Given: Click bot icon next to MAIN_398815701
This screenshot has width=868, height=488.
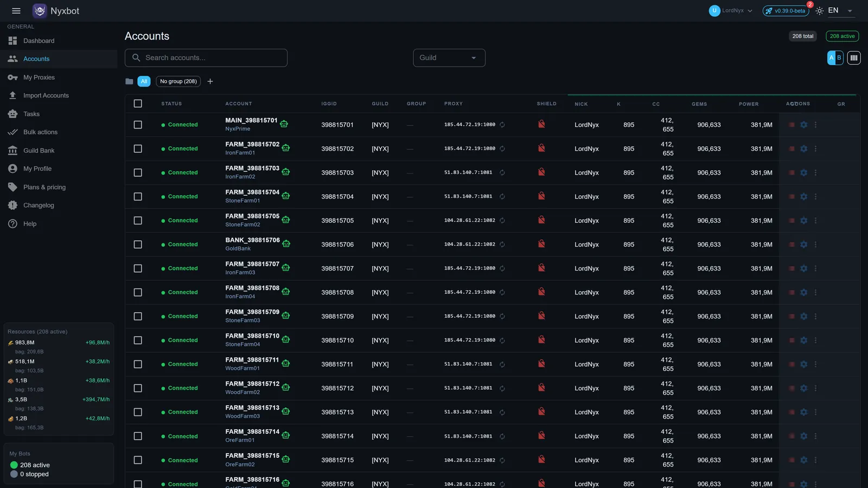Looking at the screenshot, I should [284, 124].
